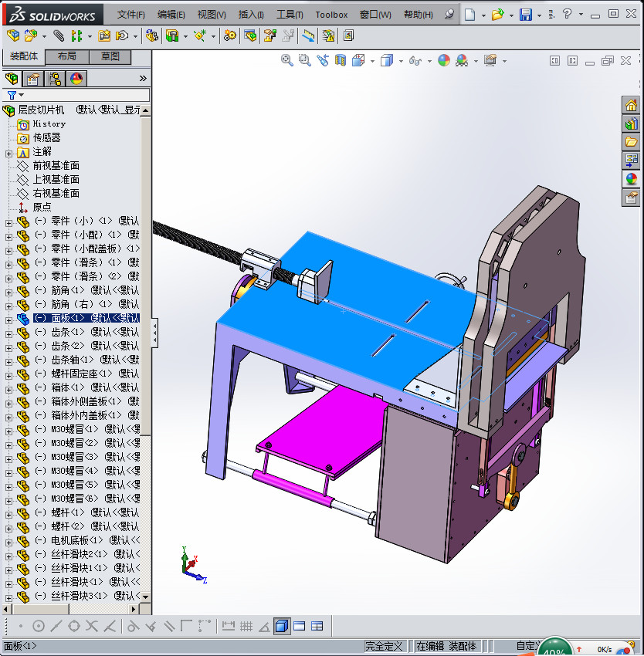
Task: Click feature tree scrollbar down arrow
Action: 145,597
